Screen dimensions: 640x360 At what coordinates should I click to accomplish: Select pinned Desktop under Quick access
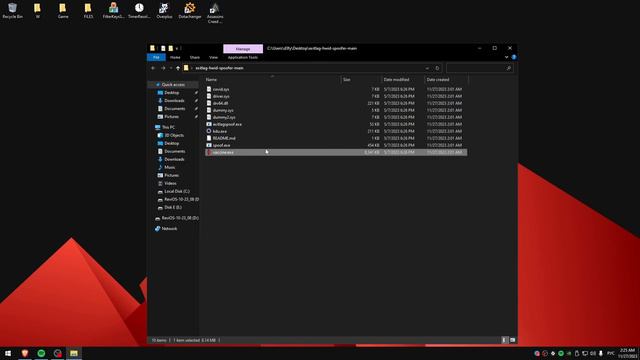pyautogui.click(x=172, y=93)
